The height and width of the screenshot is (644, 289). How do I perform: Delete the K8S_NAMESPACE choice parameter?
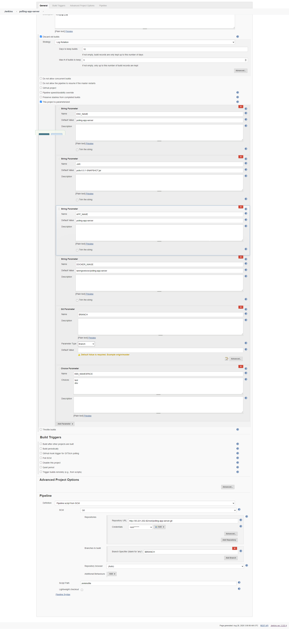point(241,366)
